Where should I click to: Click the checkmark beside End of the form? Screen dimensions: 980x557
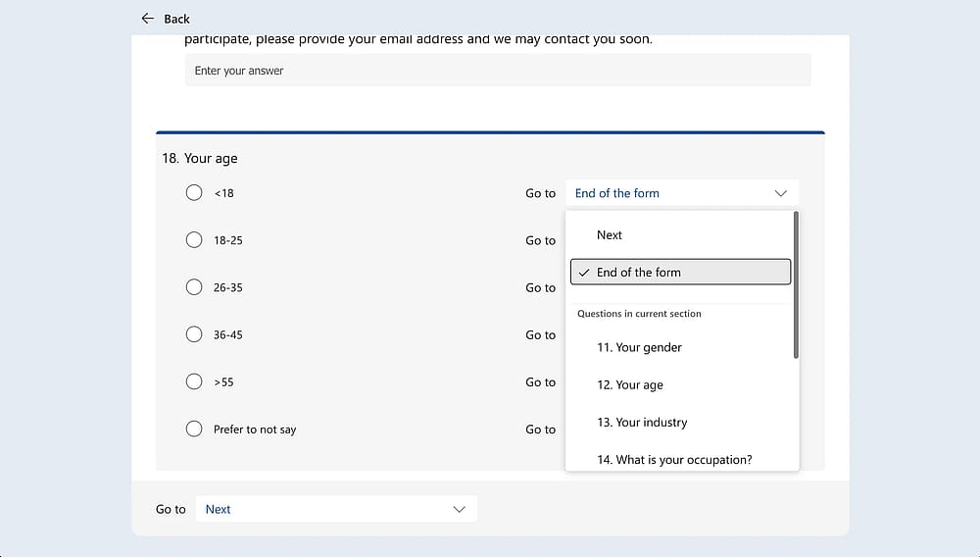(x=584, y=273)
